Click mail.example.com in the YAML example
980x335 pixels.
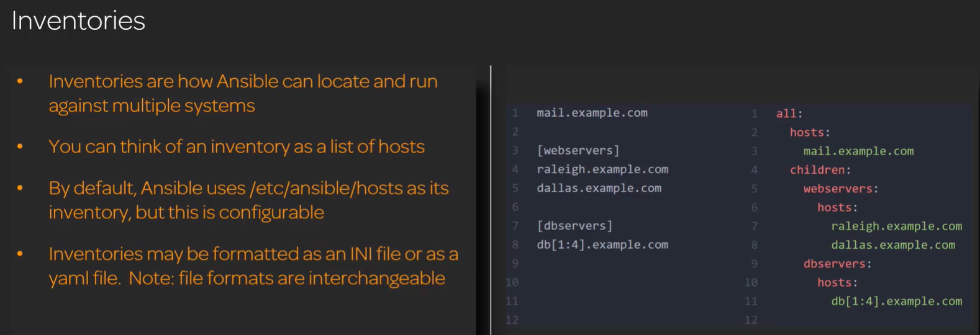coord(858,151)
